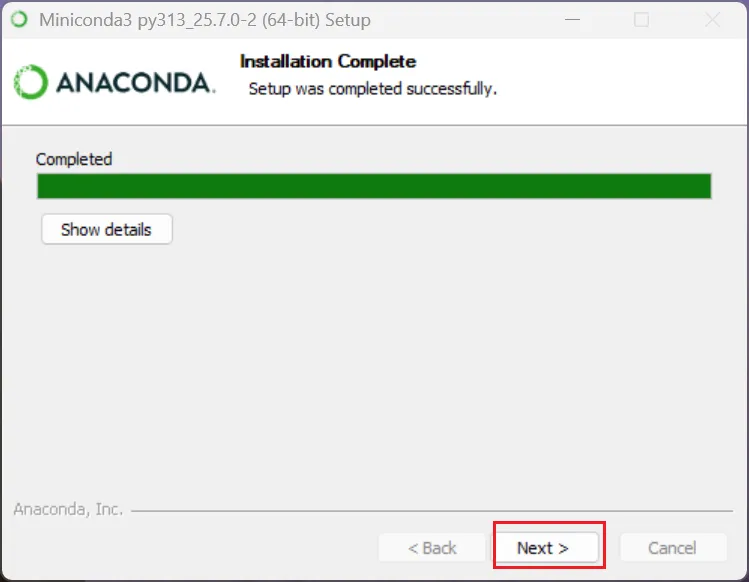This screenshot has height=582, width=749.
Task: Click the full green progress bar
Action: point(374,186)
